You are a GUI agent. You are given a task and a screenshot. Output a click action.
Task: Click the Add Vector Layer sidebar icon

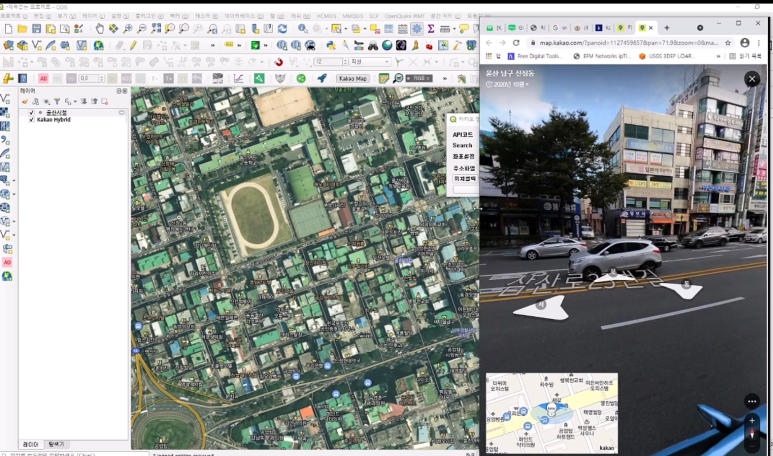pyautogui.click(x=5, y=99)
